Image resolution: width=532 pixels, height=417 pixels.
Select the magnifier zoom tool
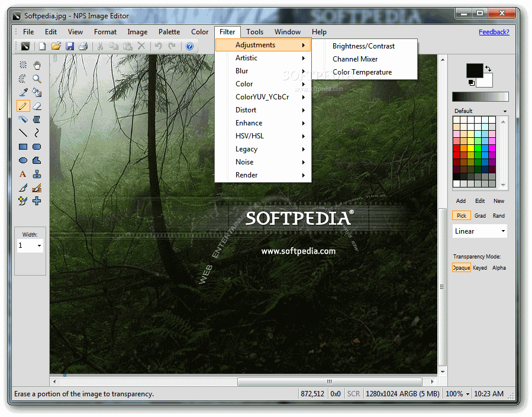(x=37, y=79)
